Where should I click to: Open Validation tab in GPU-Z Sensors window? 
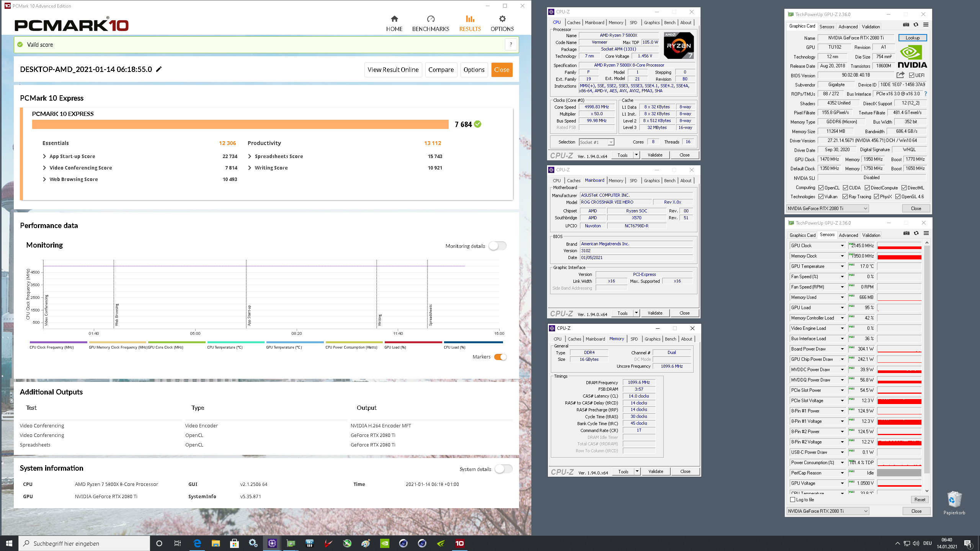coord(871,235)
